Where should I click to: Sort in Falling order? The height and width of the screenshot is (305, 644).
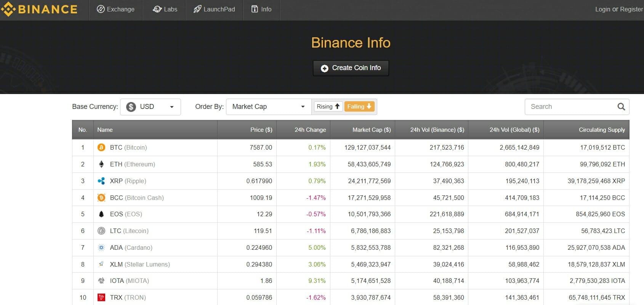(359, 107)
